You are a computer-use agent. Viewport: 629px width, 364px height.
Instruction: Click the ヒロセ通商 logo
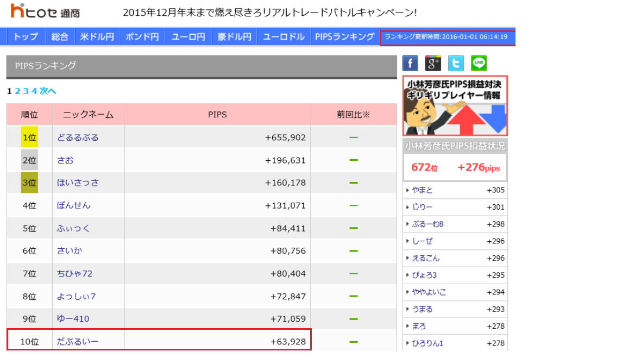pyautogui.click(x=45, y=11)
